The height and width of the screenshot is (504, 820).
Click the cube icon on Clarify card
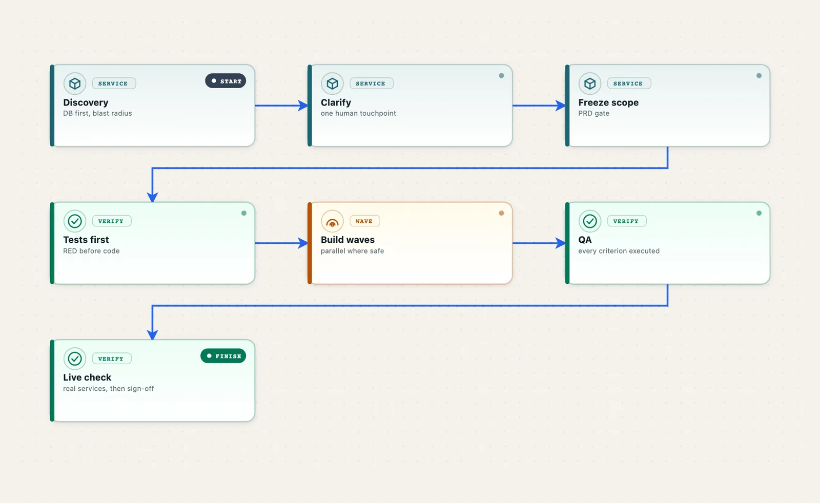pos(333,83)
